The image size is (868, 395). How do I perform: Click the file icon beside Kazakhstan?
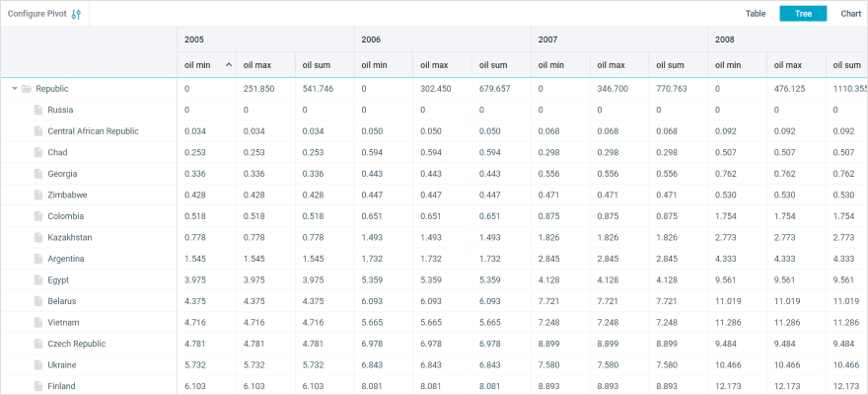38,238
